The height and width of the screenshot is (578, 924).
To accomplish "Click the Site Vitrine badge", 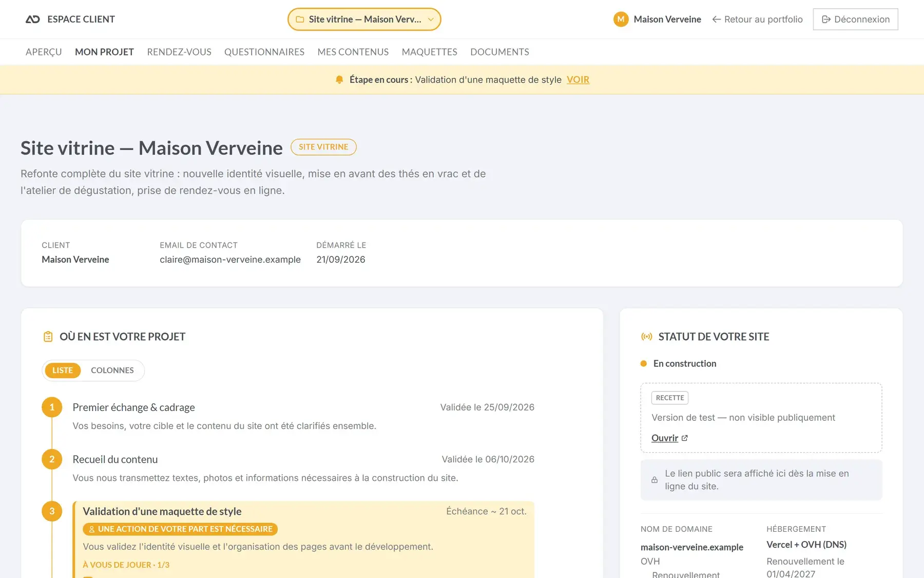I will click(323, 147).
